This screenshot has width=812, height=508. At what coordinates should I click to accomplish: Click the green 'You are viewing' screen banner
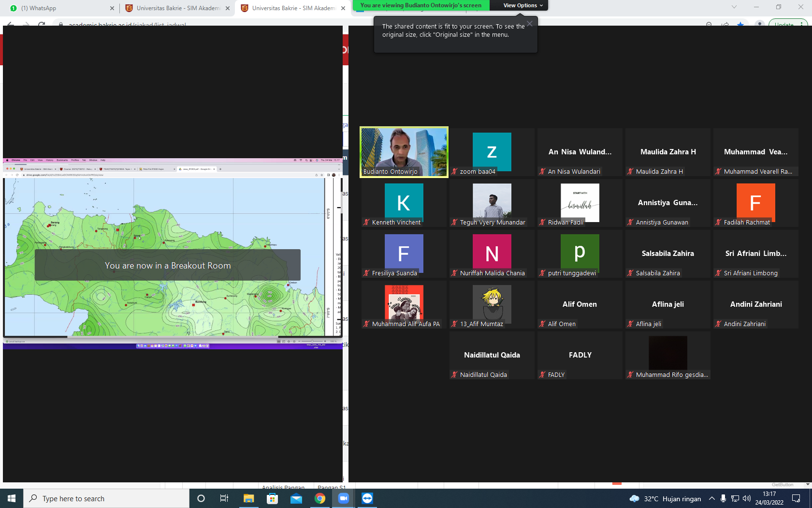click(421, 5)
